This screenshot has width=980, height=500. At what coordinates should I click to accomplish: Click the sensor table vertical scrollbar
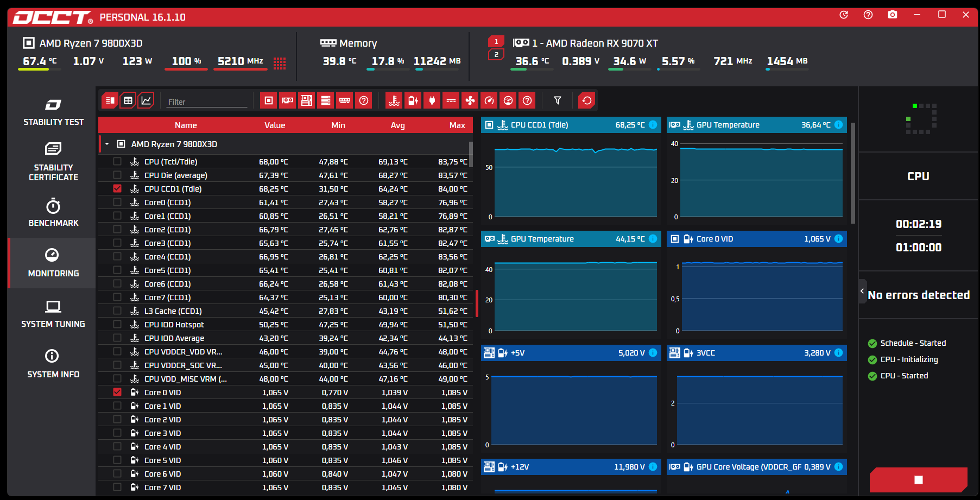[471, 155]
